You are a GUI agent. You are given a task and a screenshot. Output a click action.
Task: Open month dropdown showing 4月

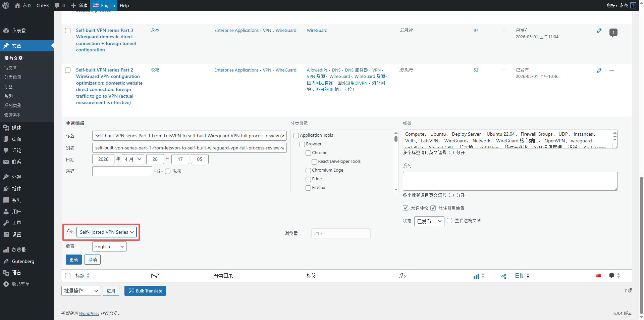click(x=133, y=159)
